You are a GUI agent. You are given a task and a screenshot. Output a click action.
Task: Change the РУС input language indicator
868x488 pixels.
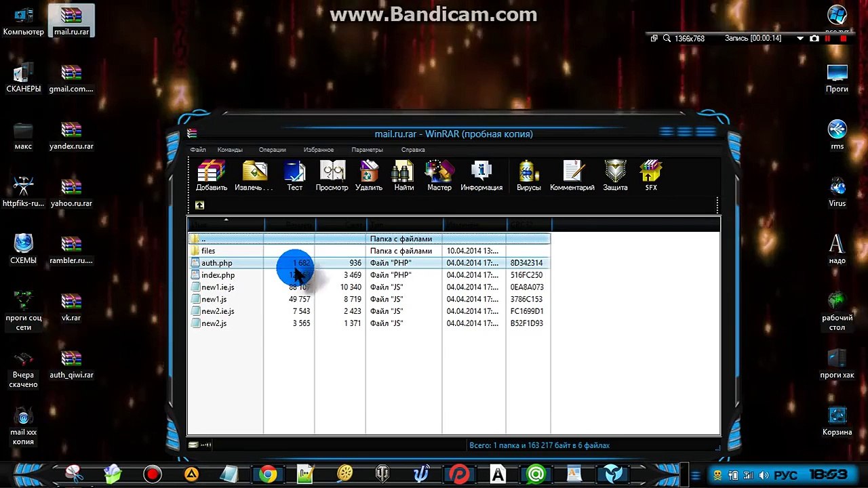point(786,475)
